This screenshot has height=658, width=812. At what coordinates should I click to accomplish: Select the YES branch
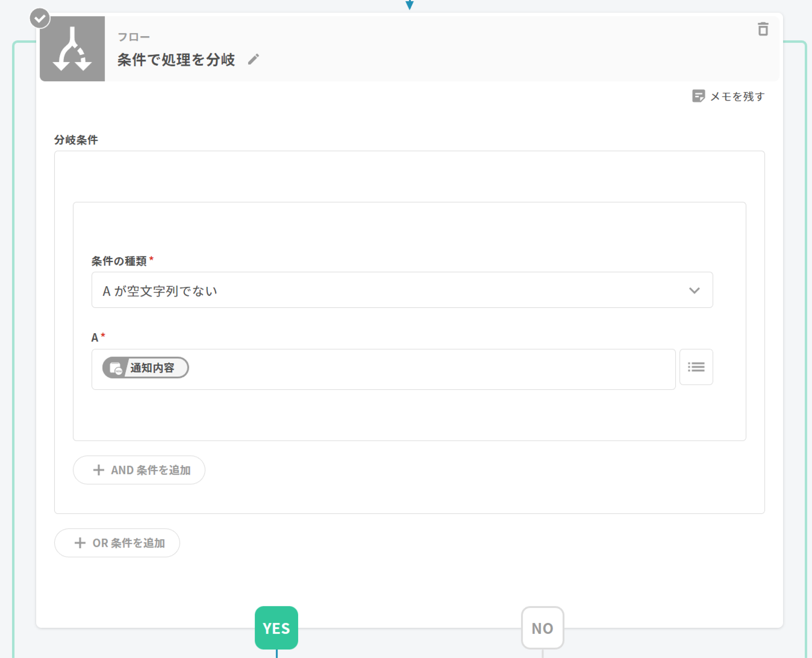point(276,628)
